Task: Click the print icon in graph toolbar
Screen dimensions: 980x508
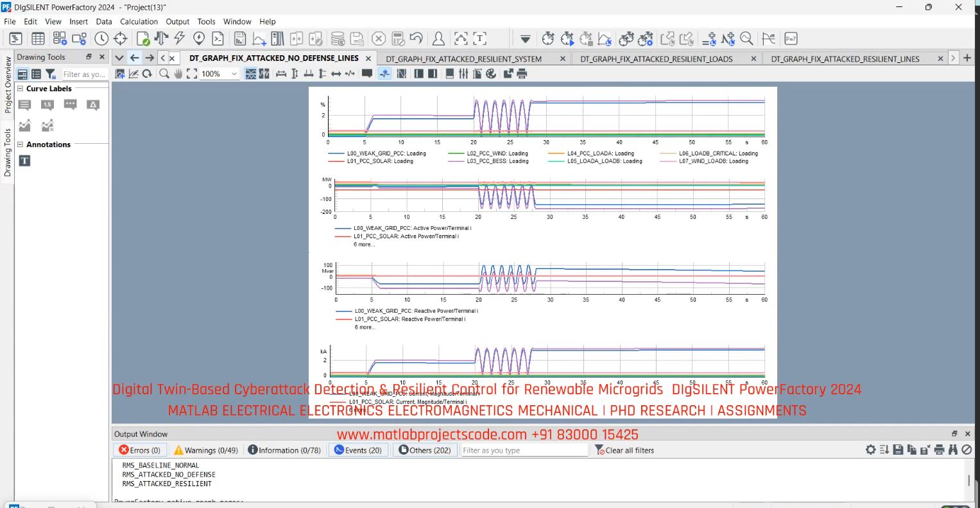Action: click(522, 74)
